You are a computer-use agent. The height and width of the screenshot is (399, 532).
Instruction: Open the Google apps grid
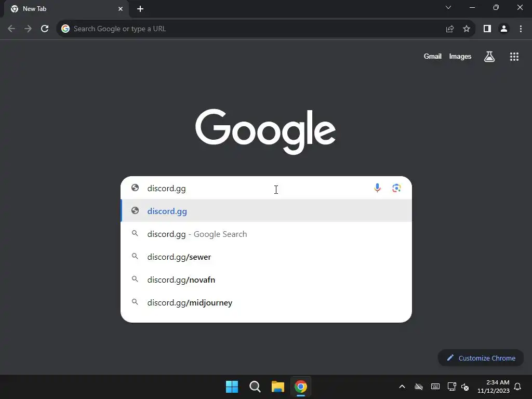(x=514, y=57)
